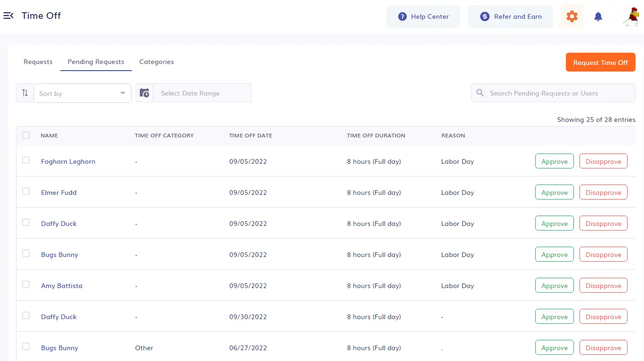The height and width of the screenshot is (361, 644).
Task: Expand the Sort by chevron arrow
Action: click(x=122, y=93)
